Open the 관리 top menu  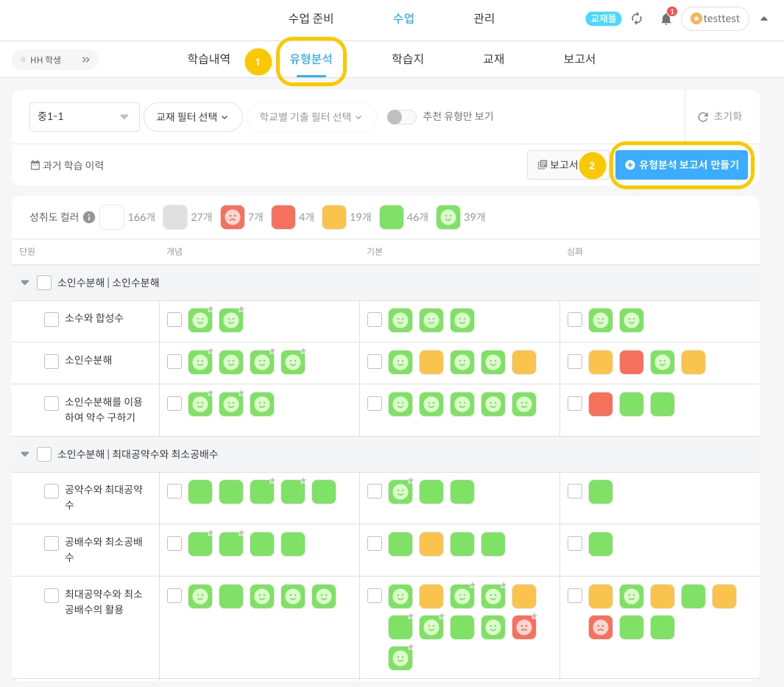coord(484,19)
